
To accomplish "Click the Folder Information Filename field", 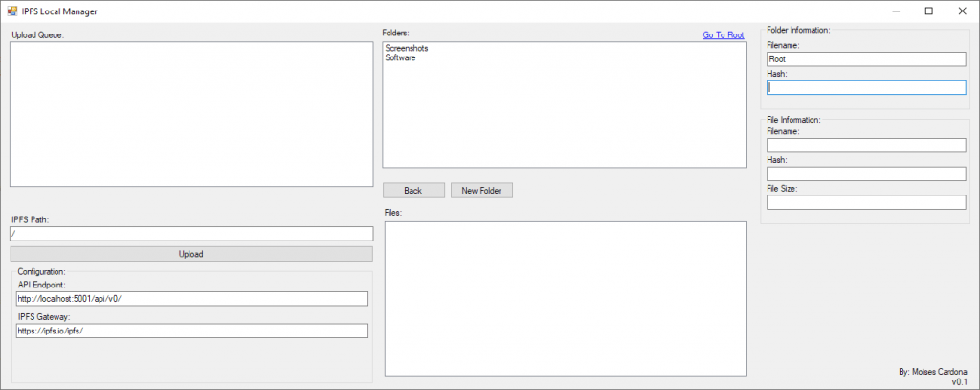I will [866, 58].
